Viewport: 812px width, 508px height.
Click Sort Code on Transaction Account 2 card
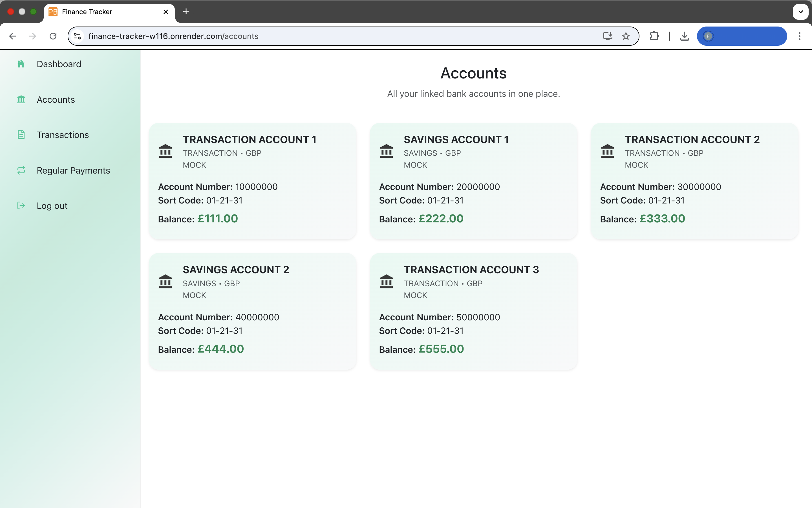pyautogui.click(x=642, y=200)
